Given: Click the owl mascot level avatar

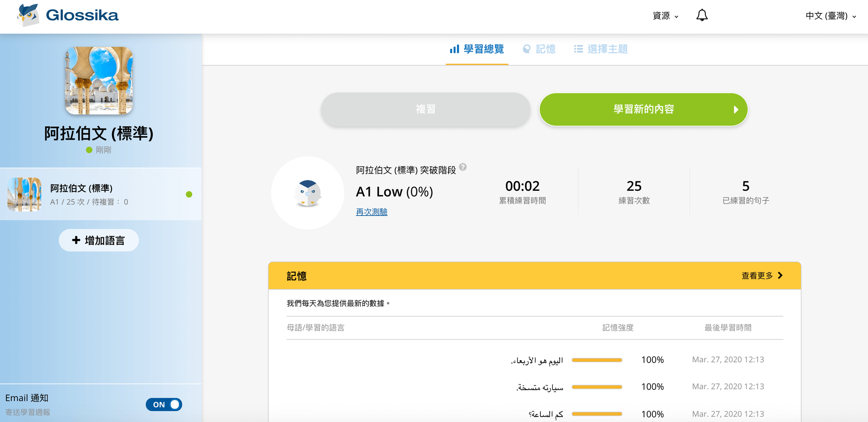Looking at the screenshot, I should [x=308, y=193].
